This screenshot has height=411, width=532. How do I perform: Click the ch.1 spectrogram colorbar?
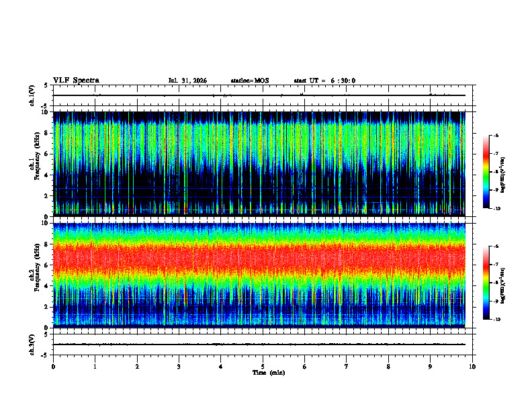pyautogui.click(x=486, y=172)
